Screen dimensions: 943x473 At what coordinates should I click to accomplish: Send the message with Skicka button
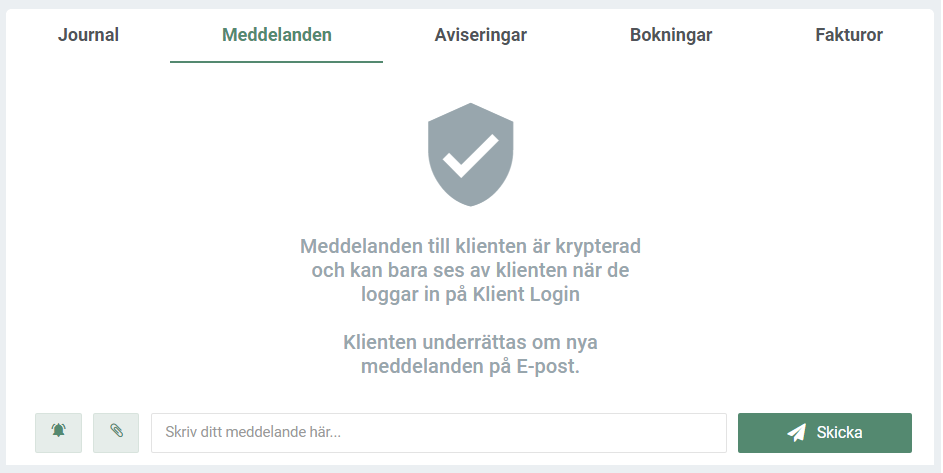[x=825, y=433]
